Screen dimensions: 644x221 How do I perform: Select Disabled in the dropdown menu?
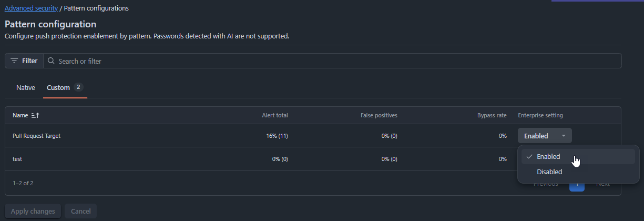[x=549, y=172]
